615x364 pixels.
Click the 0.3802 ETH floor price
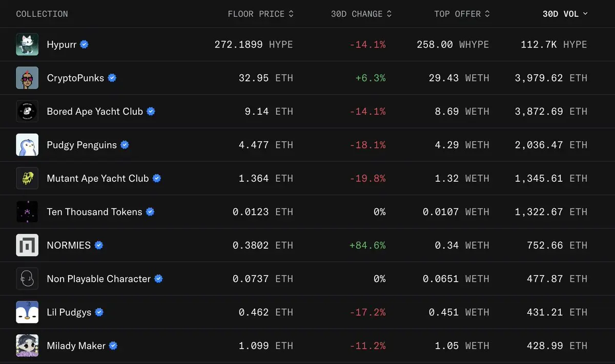point(263,245)
